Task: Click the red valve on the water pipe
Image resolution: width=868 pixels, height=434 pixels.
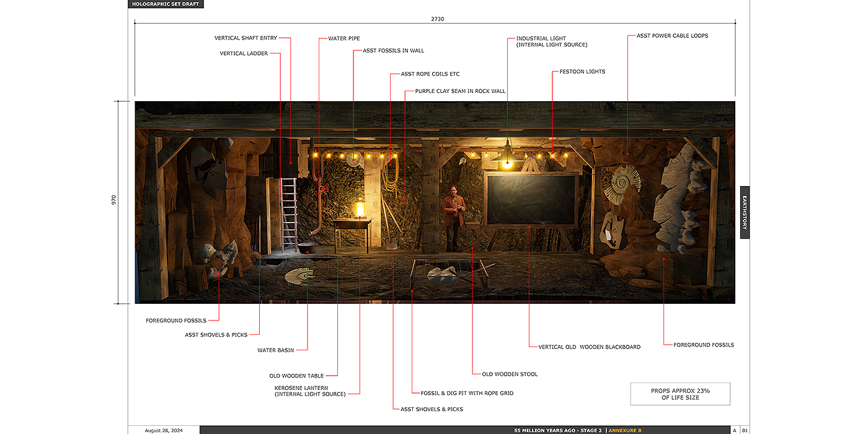Action: [x=321, y=189]
